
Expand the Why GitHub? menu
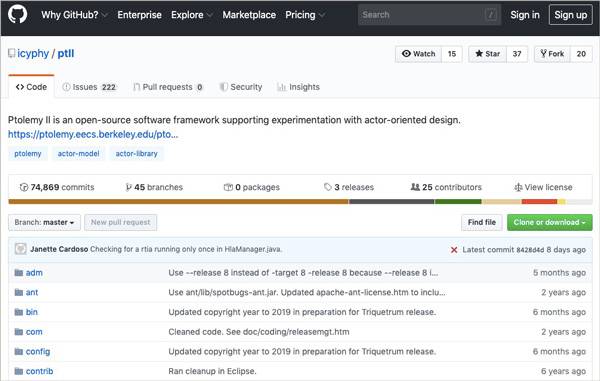point(74,15)
